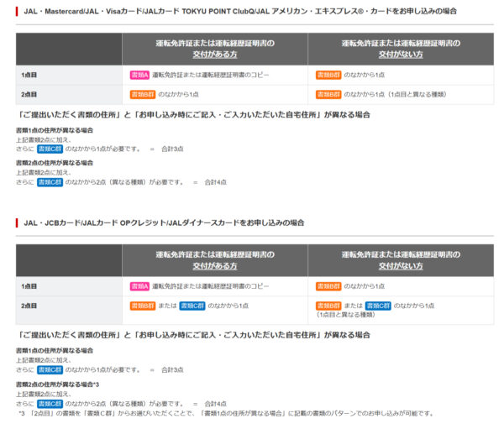Click the '*3' footnote text at page bottom
Image resolution: width=504 pixels, height=429 pixels.
[x=226, y=413]
